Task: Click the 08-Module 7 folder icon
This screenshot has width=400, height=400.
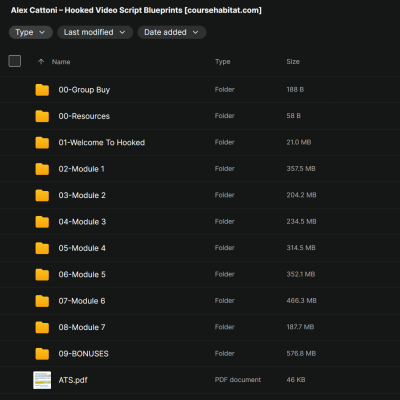Action: click(42, 327)
